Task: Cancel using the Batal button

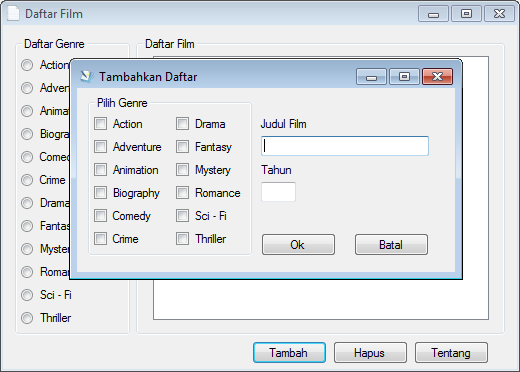Action: [391, 245]
